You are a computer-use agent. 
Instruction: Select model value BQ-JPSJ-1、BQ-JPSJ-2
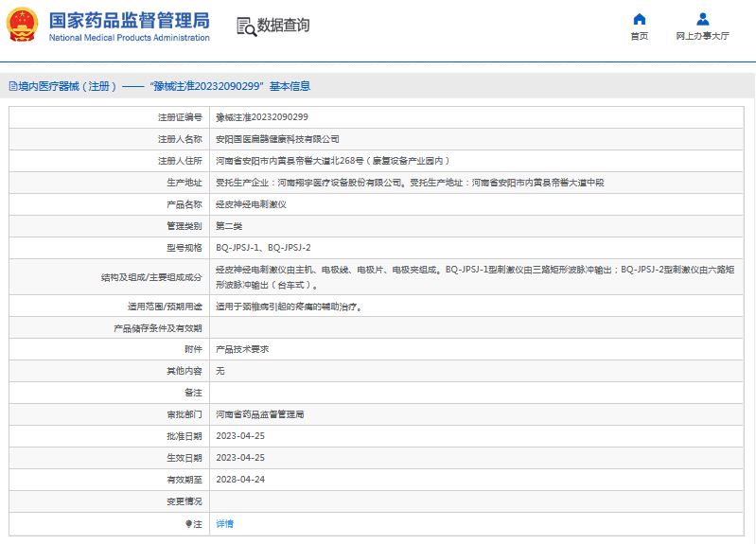(x=263, y=248)
